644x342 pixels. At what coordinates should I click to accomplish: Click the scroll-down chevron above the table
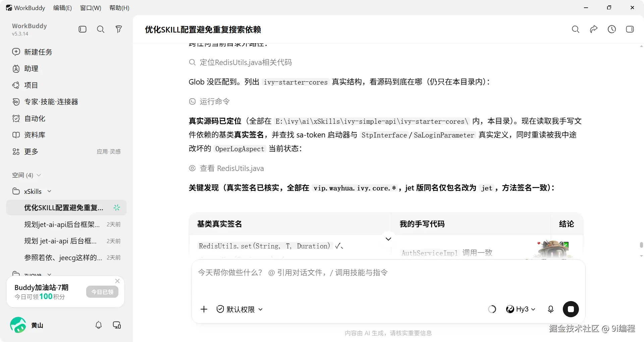tap(388, 239)
